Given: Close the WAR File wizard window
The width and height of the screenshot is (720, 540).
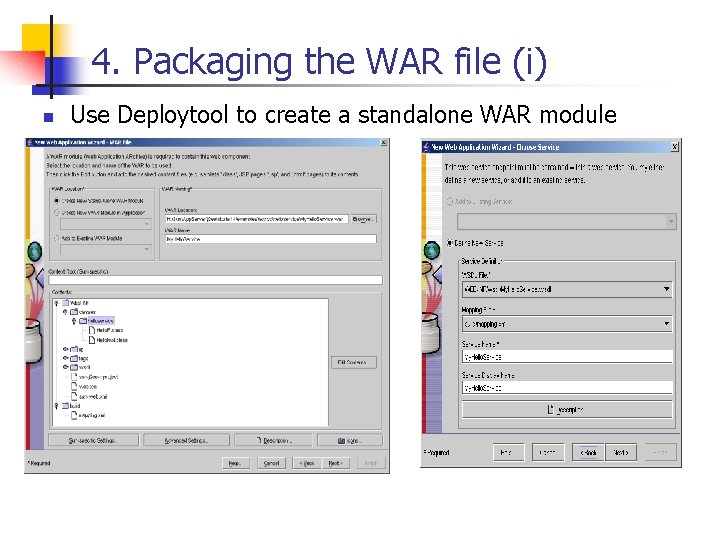Looking at the screenshot, I should pyautogui.click(x=384, y=143).
